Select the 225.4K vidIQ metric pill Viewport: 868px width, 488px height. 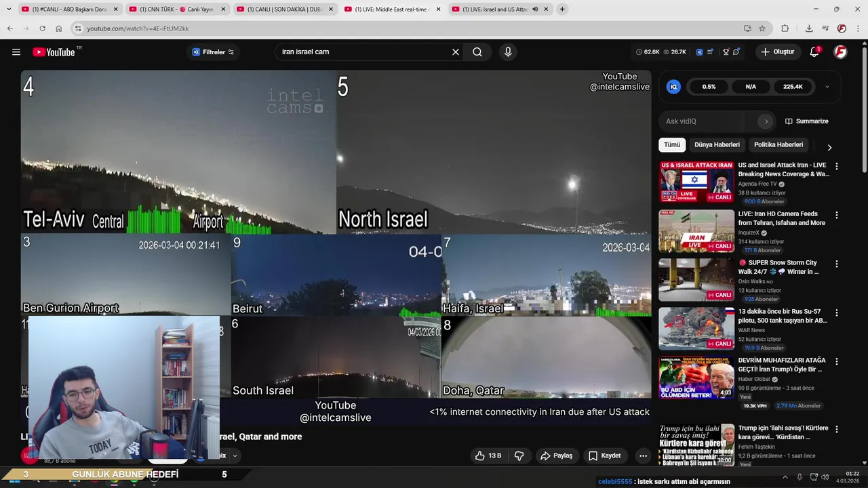(793, 87)
